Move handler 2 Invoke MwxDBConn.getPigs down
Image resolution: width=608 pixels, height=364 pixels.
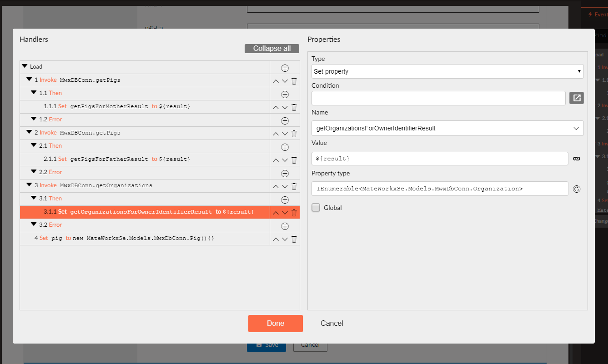pyautogui.click(x=285, y=134)
